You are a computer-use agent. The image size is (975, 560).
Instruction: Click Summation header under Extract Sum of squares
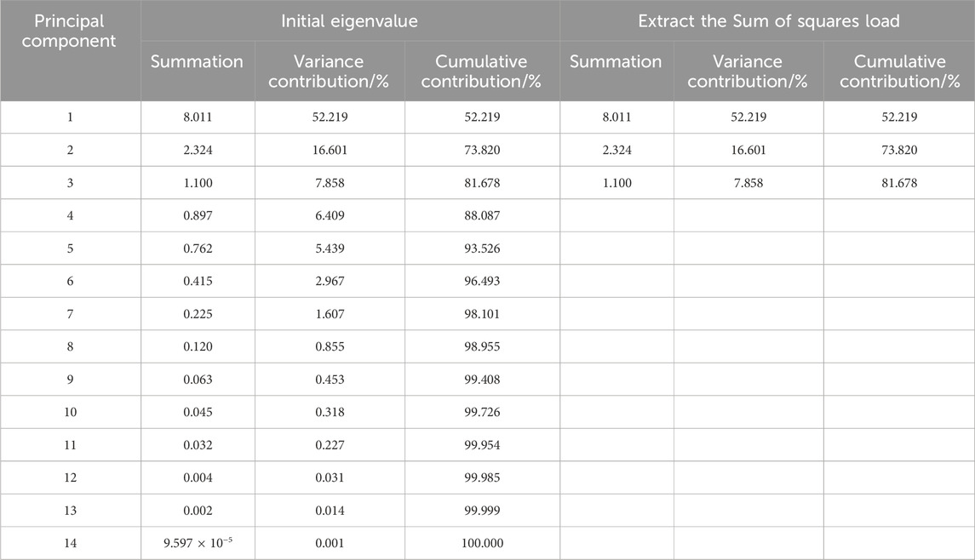point(616,61)
